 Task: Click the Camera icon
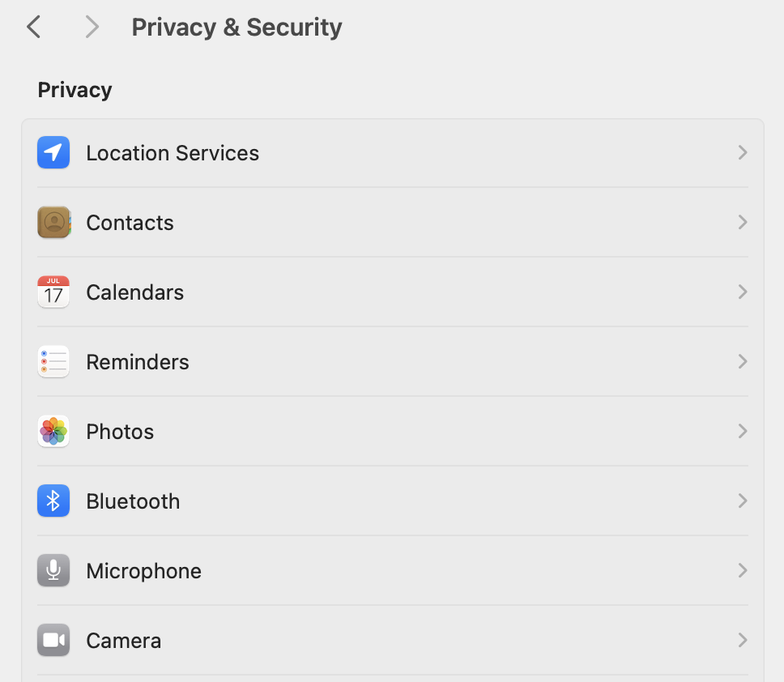(x=53, y=640)
